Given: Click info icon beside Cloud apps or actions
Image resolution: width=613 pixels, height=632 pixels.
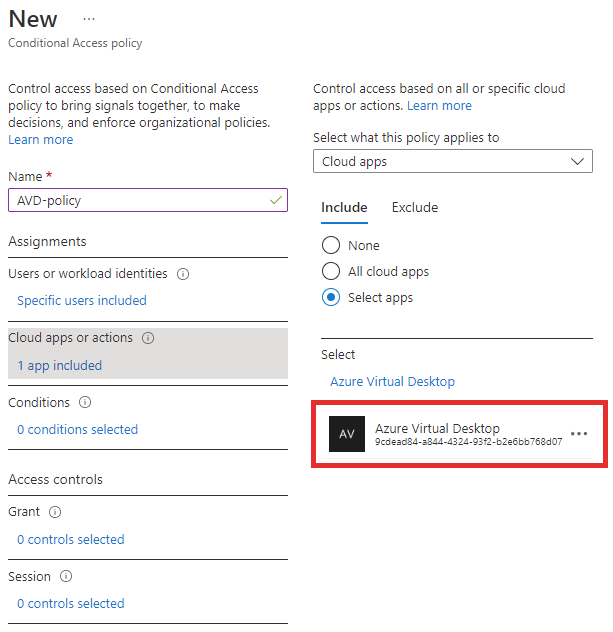Looking at the screenshot, I should click(x=148, y=338).
